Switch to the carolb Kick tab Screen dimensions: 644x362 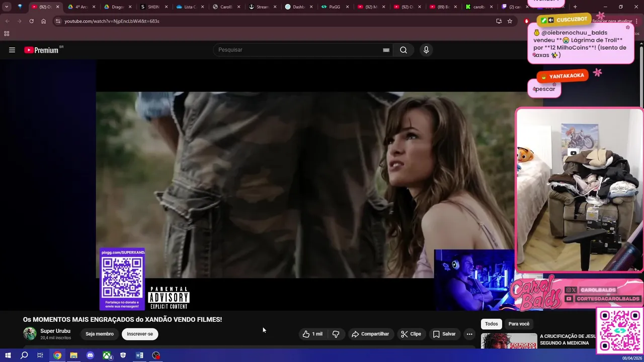tap(480, 7)
